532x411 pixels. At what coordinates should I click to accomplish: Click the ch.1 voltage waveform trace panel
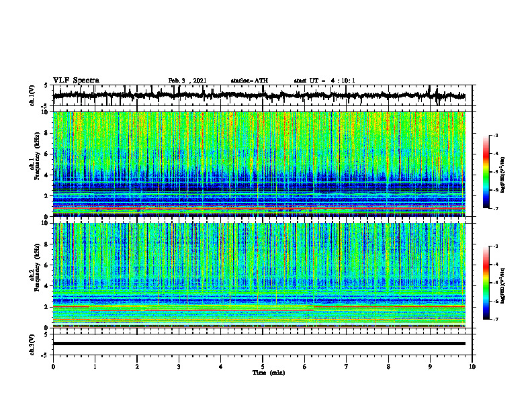[262, 95]
